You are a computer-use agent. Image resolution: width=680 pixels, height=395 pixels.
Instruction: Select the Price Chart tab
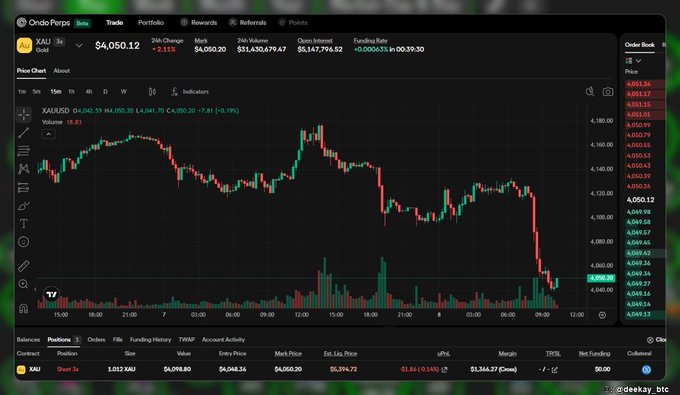point(31,71)
